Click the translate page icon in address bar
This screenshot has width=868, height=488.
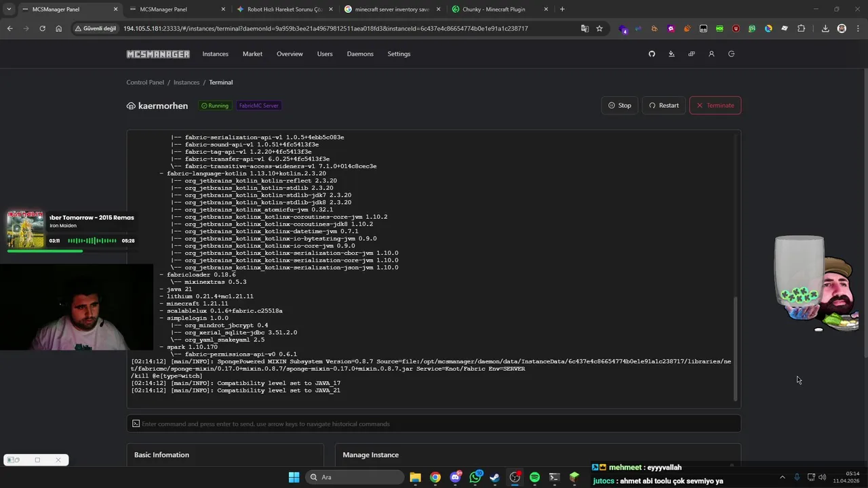(585, 28)
